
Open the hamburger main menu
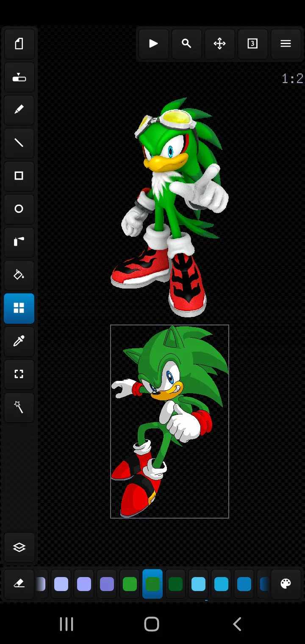coord(286,44)
